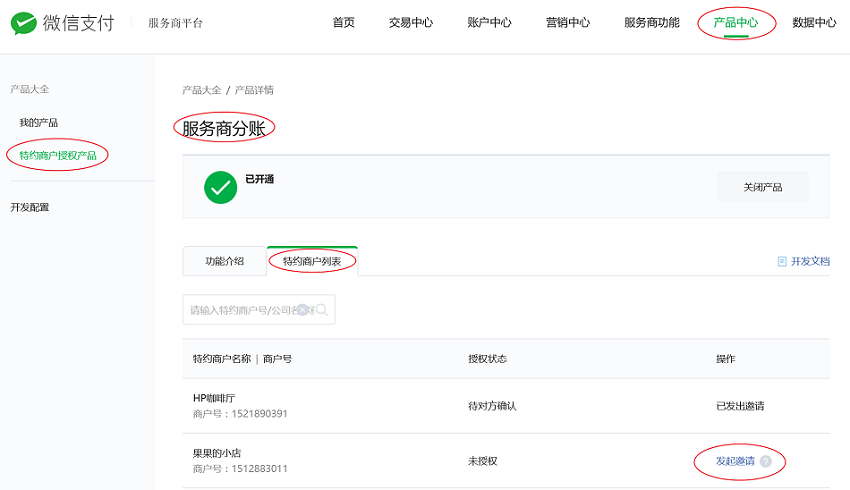Image resolution: width=850 pixels, height=490 pixels.
Task: Open 服务商功能 menu
Action: click(x=652, y=22)
